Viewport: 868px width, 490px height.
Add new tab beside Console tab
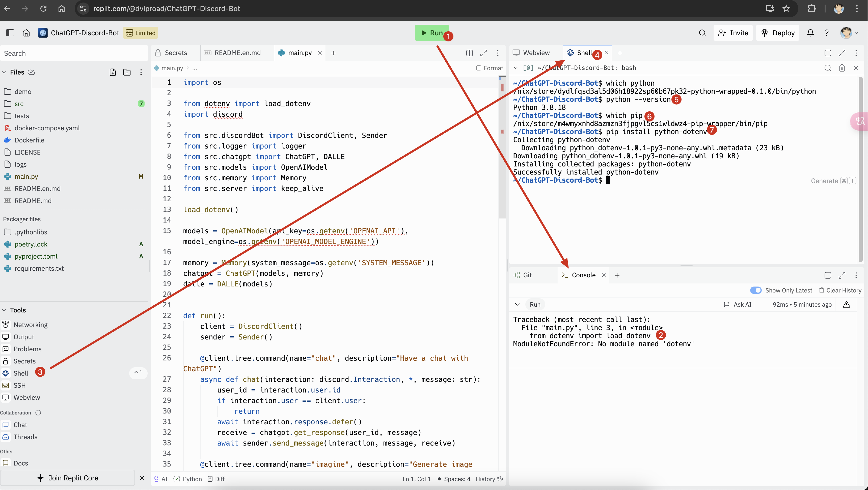click(x=617, y=275)
